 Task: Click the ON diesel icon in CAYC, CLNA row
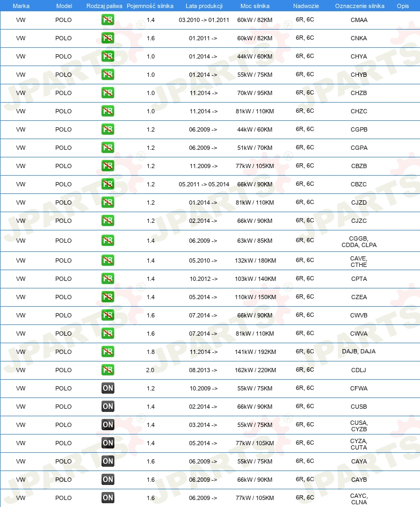click(x=107, y=498)
